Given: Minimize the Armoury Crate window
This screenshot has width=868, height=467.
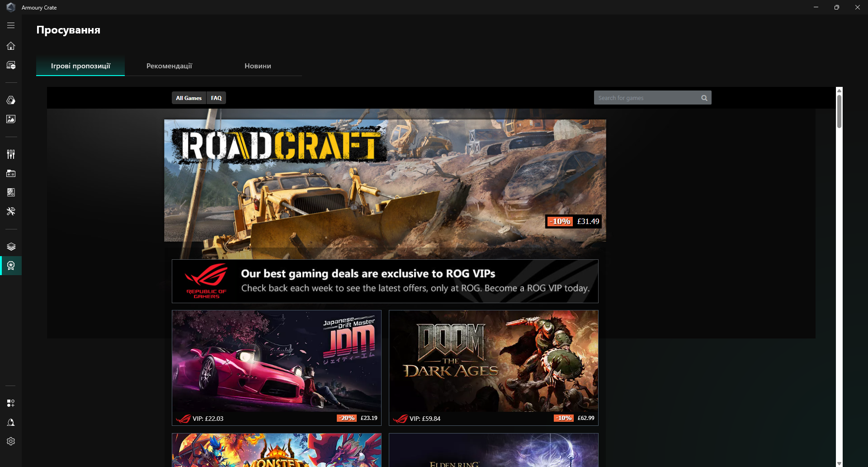Looking at the screenshot, I should pos(816,7).
